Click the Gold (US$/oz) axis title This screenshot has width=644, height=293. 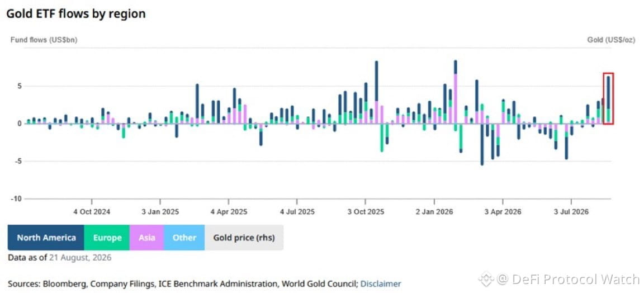pyautogui.click(x=611, y=40)
